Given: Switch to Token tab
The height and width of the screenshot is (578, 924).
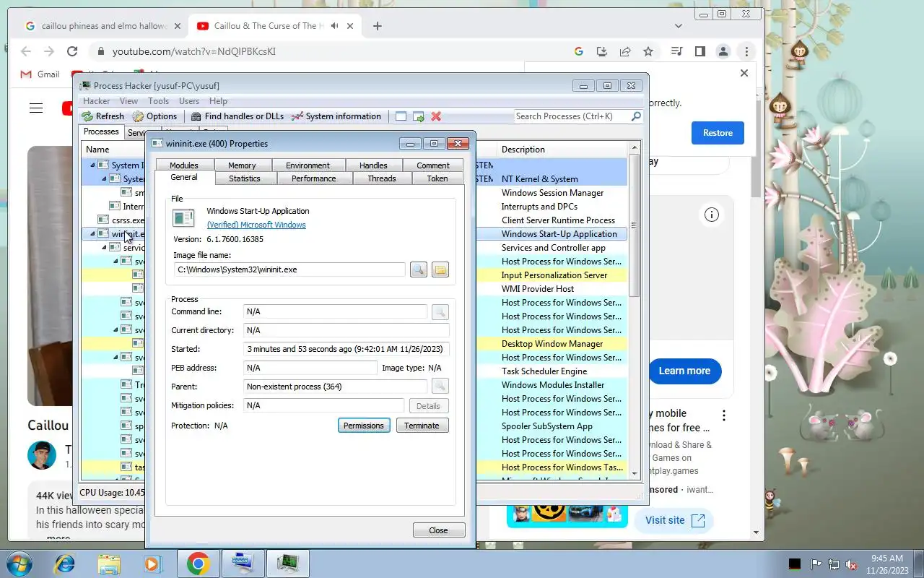Looking at the screenshot, I should click(x=437, y=178).
